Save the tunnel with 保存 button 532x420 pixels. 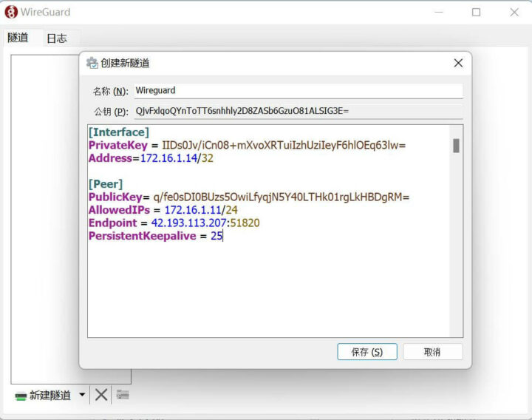point(366,352)
